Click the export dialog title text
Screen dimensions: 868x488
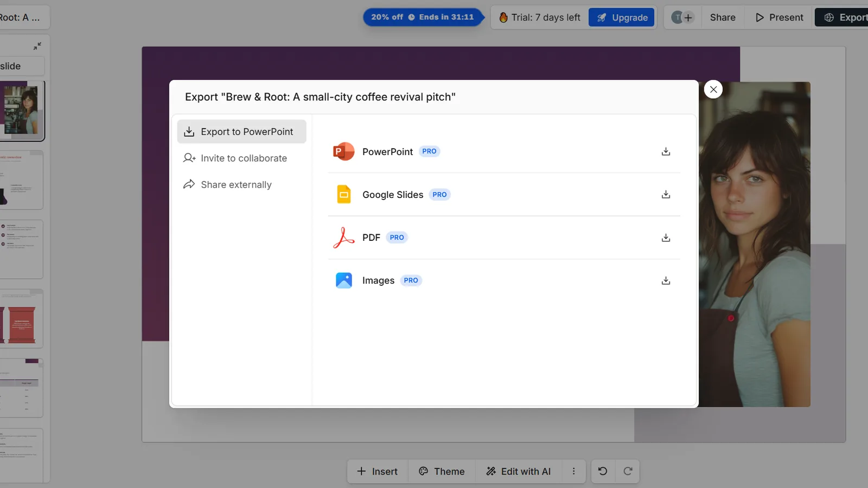click(320, 97)
